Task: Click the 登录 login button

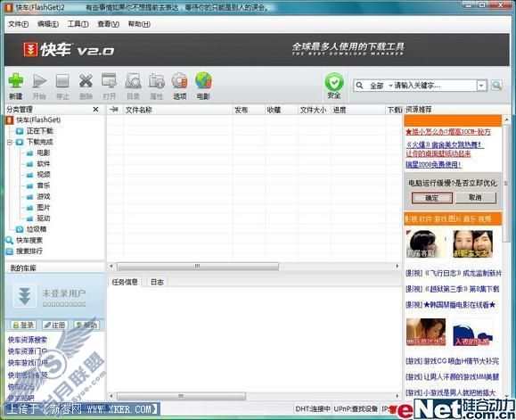Action: [x=23, y=325]
